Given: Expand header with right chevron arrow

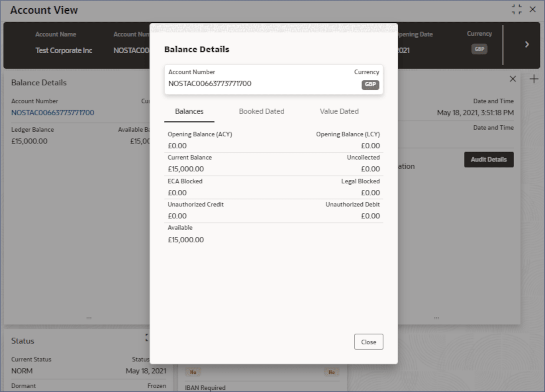Looking at the screenshot, I should (x=527, y=44).
